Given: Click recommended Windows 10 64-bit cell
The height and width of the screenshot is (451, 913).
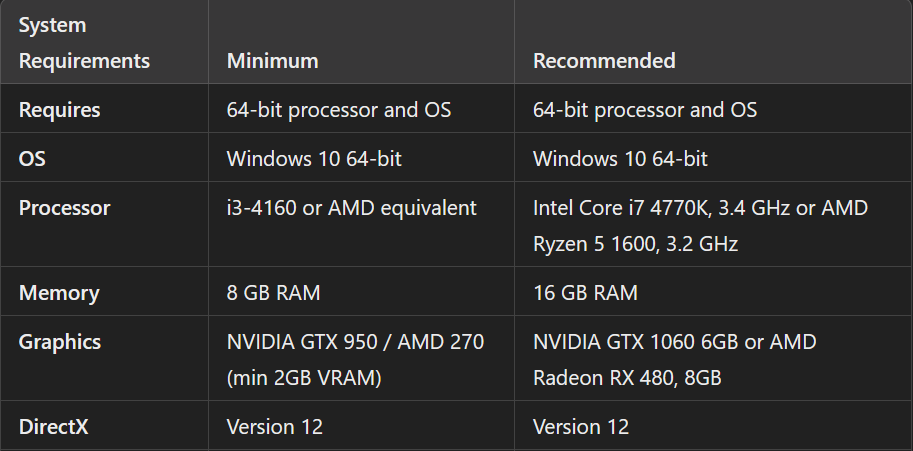Looking at the screenshot, I should (x=620, y=159).
